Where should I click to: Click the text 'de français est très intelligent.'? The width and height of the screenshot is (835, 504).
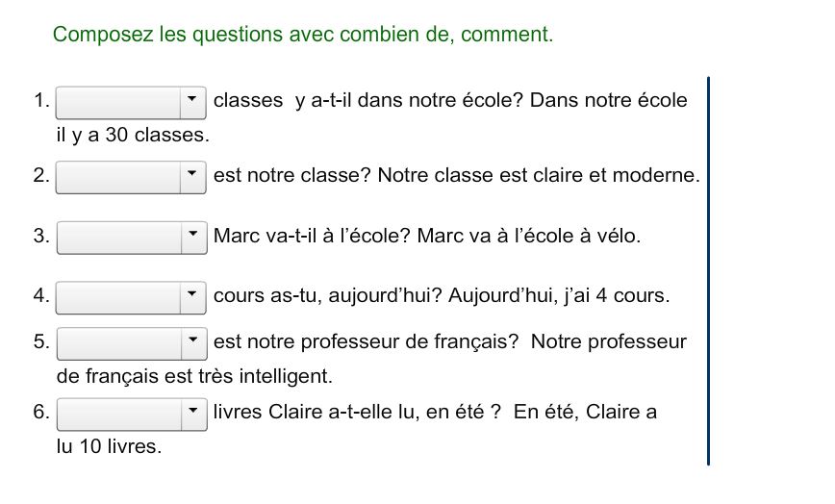point(194,376)
